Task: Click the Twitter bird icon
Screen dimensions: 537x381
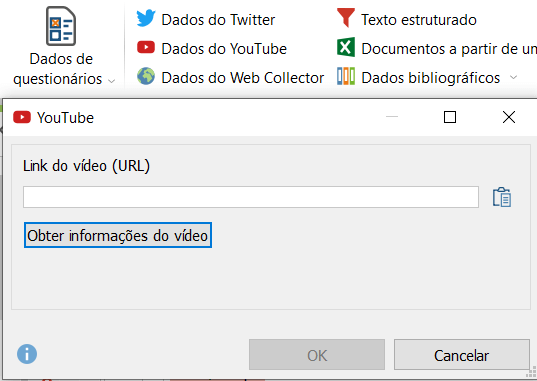Action: [x=146, y=18]
